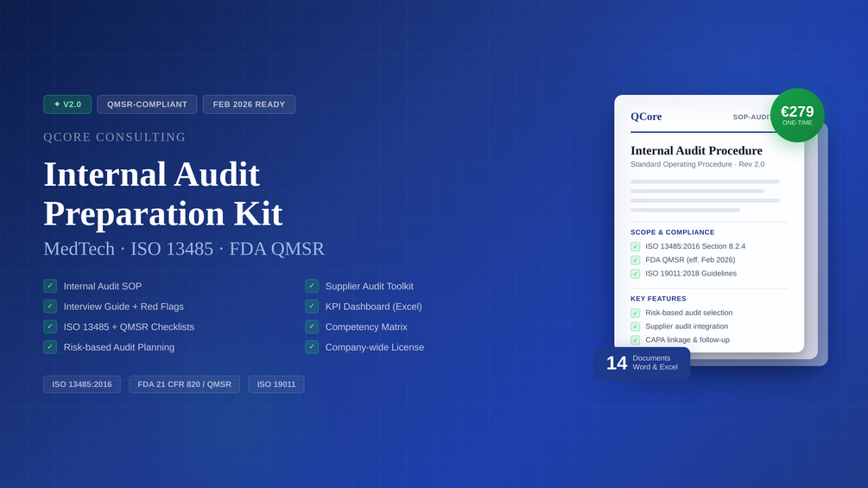Click the checkbox for ISO 13485:2016 Section 8.2.4
The height and width of the screenshot is (488, 868).
click(x=636, y=247)
